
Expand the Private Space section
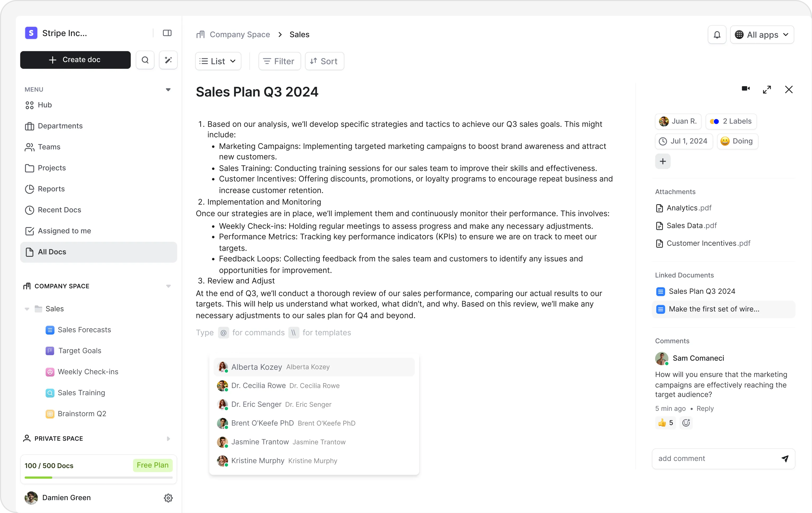click(168, 439)
